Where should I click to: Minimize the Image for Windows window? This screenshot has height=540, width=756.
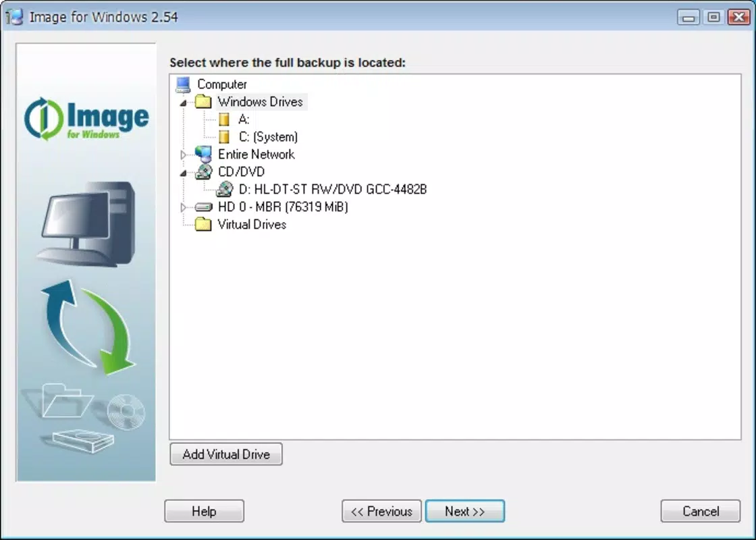click(x=688, y=18)
